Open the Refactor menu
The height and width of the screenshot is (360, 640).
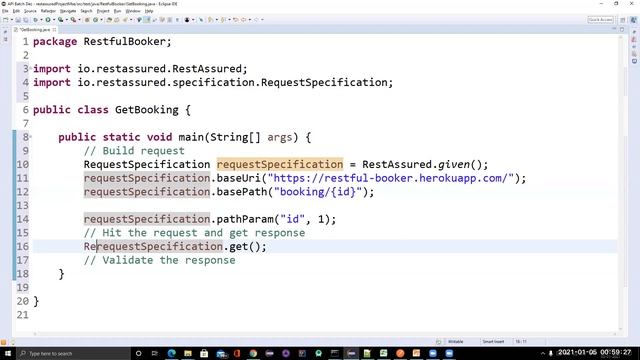pos(48,11)
